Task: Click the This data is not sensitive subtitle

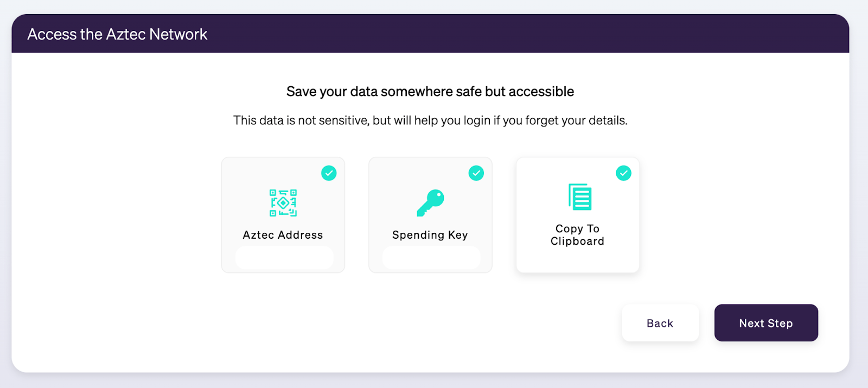Action: pyautogui.click(x=430, y=120)
